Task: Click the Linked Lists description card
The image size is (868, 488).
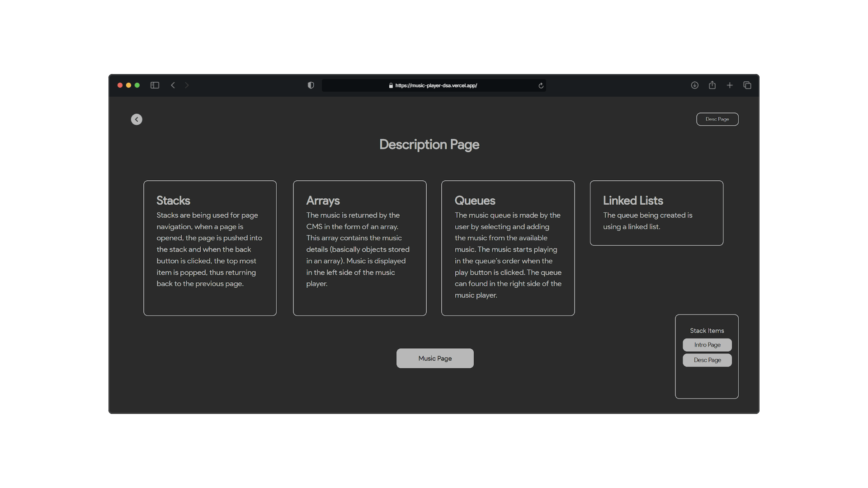Action: [x=656, y=213]
